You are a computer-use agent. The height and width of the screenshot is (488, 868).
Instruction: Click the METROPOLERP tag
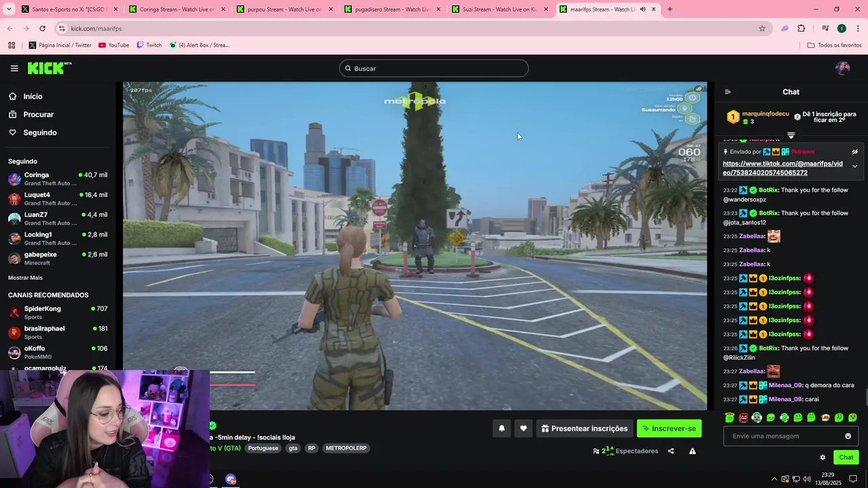click(346, 448)
